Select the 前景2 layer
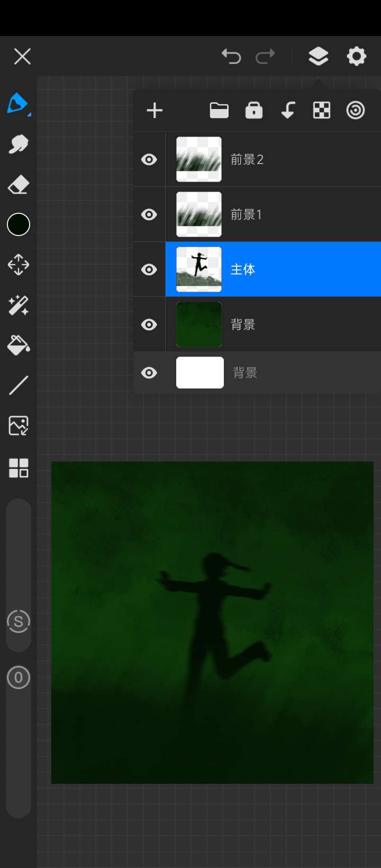The width and height of the screenshot is (381, 868). coord(296,159)
